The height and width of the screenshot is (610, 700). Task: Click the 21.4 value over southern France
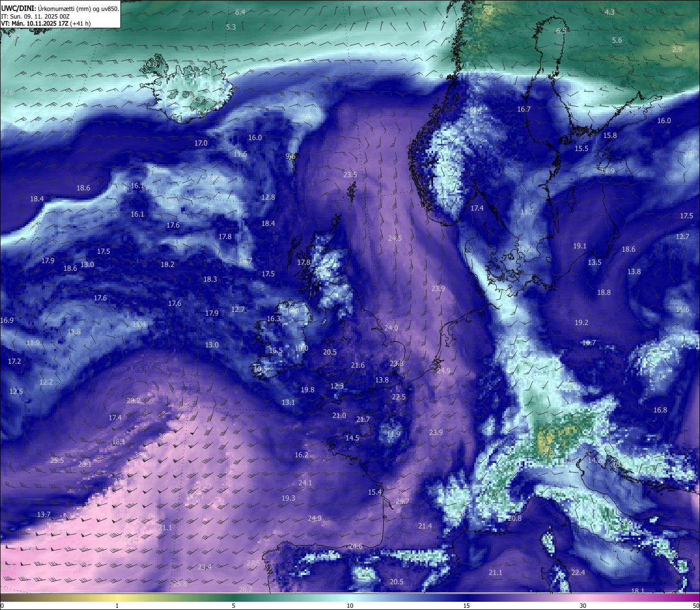425,526
